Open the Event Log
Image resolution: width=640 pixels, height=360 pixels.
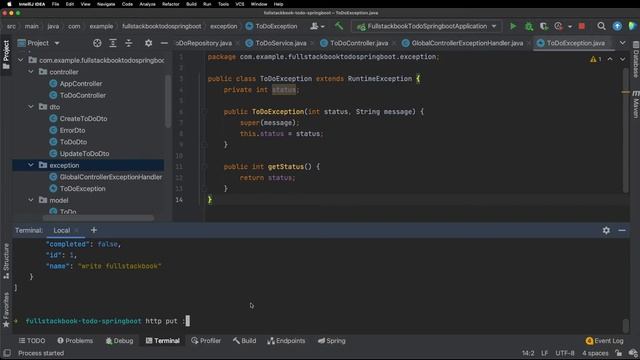[604, 340]
